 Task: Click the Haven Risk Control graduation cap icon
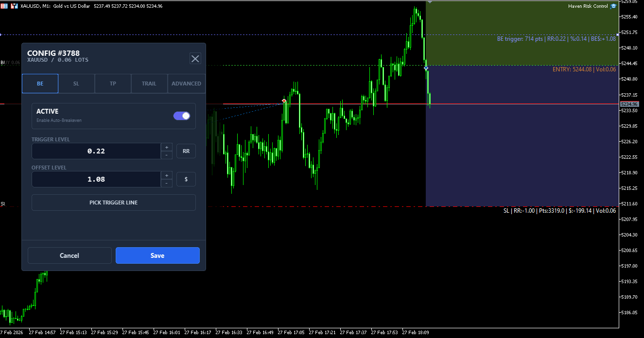point(613,6)
